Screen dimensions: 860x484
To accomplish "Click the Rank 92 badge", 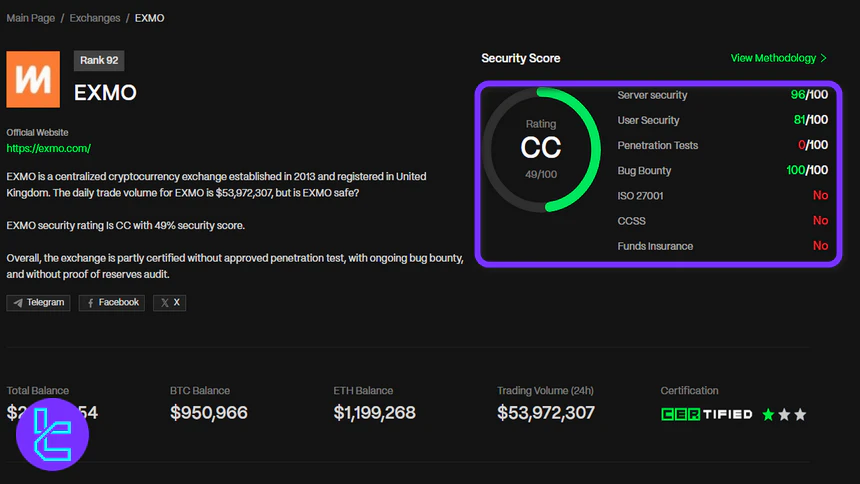I will pyautogui.click(x=99, y=61).
